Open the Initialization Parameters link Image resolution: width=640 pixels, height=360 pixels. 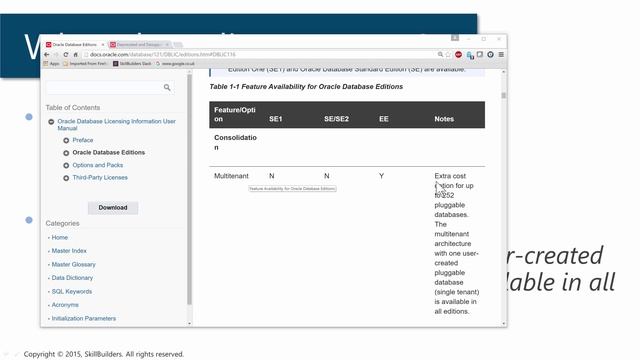coord(84,318)
